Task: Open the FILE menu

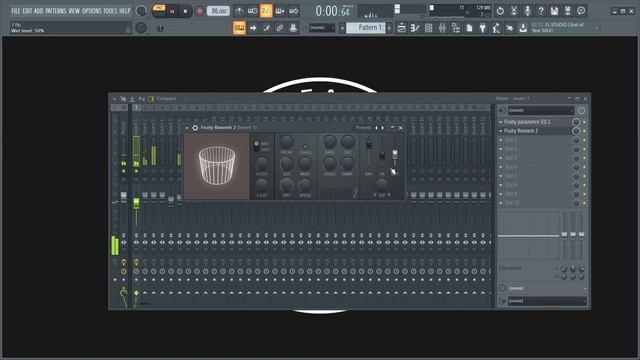Action: pyautogui.click(x=16, y=11)
